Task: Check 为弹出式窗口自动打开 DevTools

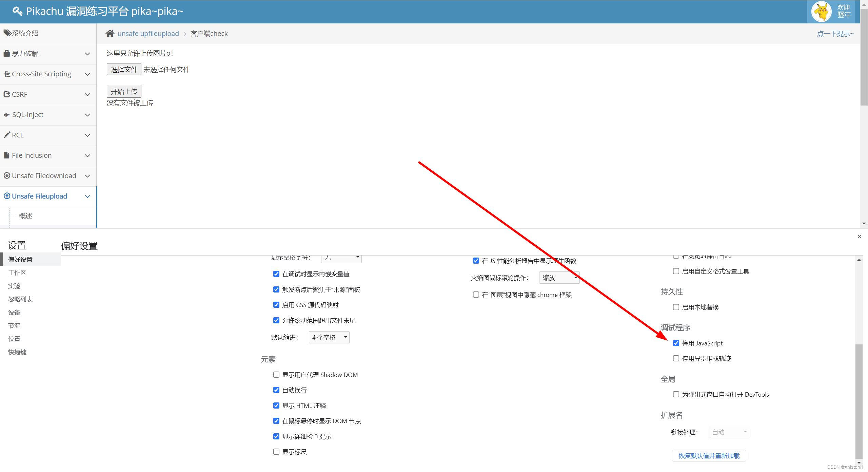Action: coord(676,394)
